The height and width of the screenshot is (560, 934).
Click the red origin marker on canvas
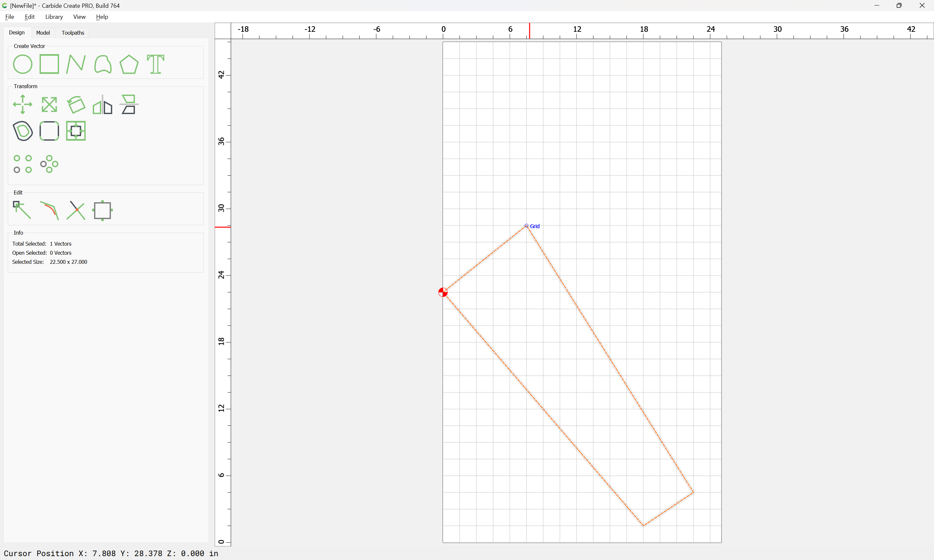[443, 292]
